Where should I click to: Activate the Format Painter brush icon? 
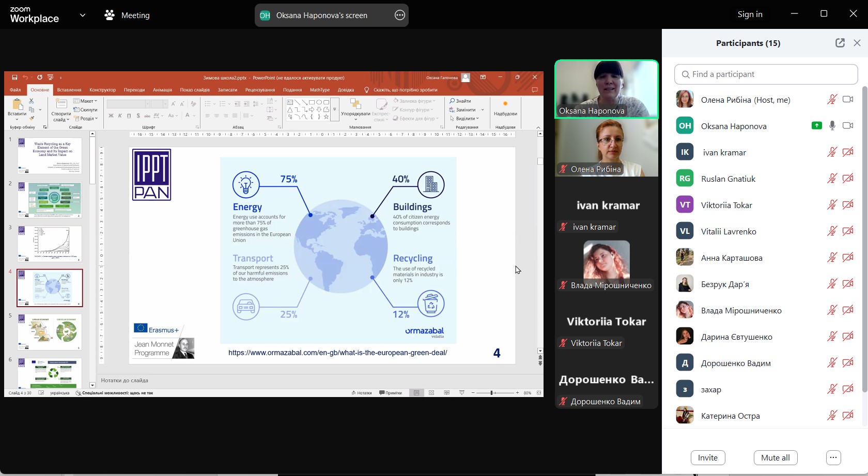click(x=32, y=119)
